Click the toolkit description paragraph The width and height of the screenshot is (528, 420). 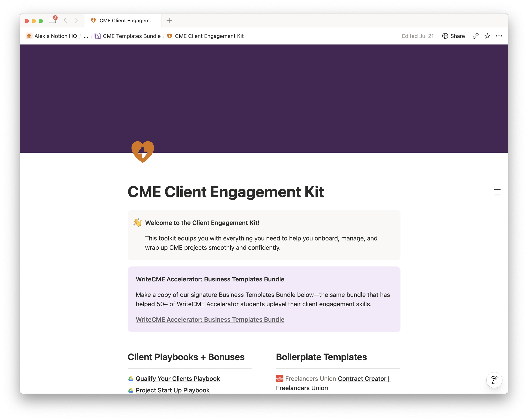coord(261,243)
